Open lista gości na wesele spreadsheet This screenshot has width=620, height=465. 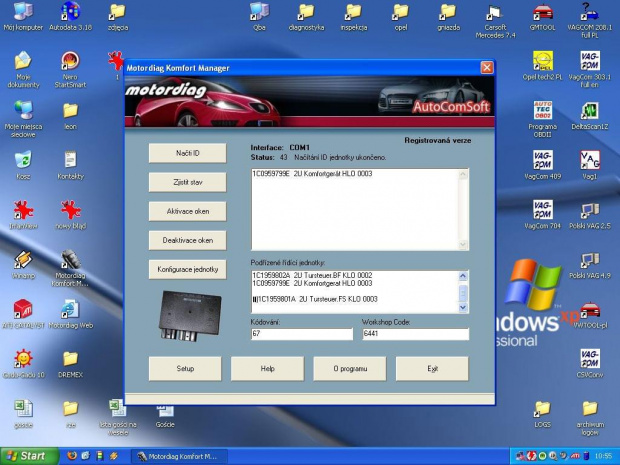tap(117, 418)
